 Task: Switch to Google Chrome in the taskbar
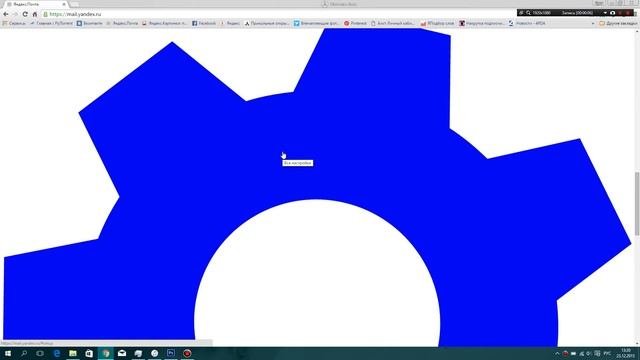(x=106, y=353)
